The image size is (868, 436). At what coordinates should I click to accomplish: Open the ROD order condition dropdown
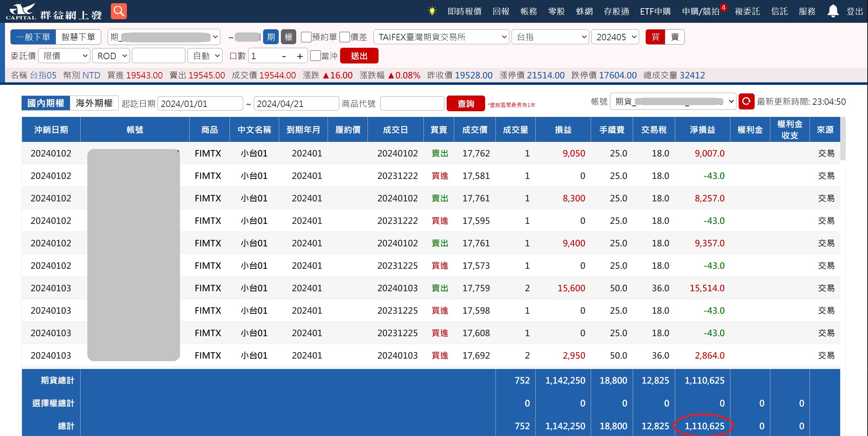click(111, 56)
